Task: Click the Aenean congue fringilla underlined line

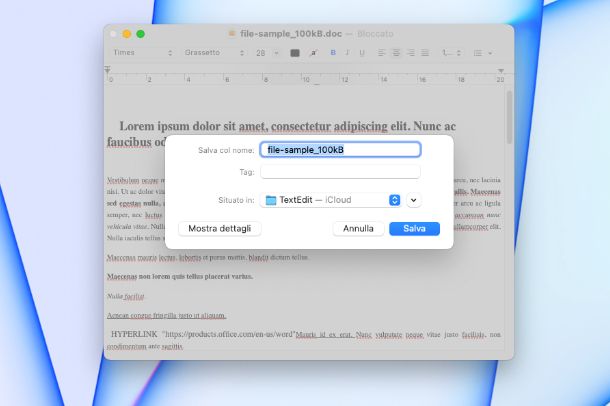Action: pyautogui.click(x=167, y=315)
